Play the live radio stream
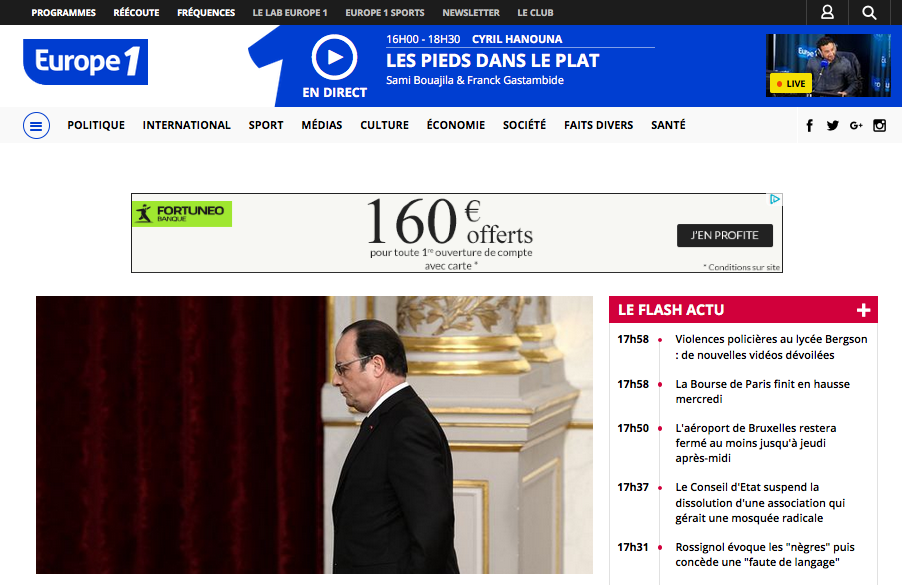The height and width of the screenshot is (585, 902). [x=334, y=57]
